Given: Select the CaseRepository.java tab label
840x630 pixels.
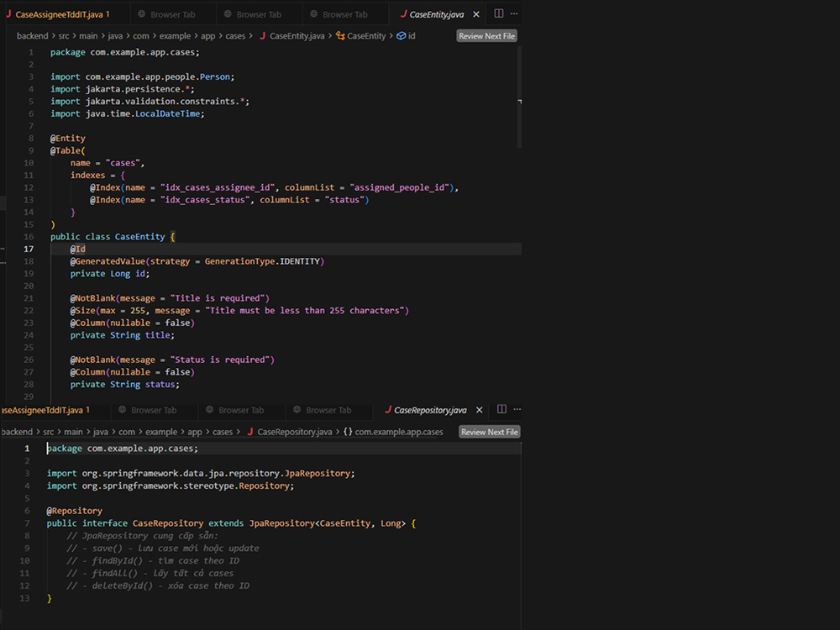Looking at the screenshot, I should tap(430, 410).
